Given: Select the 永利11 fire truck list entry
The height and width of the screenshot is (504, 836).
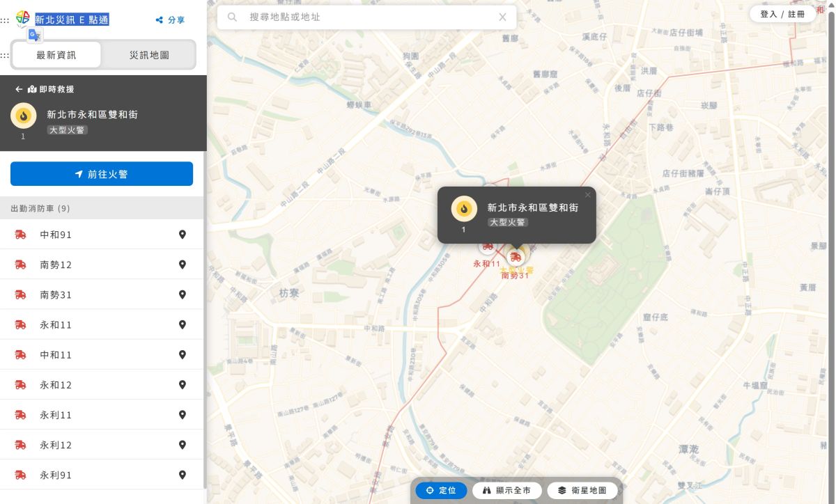Looking at the screenshot, I should (x=56, y=415).
